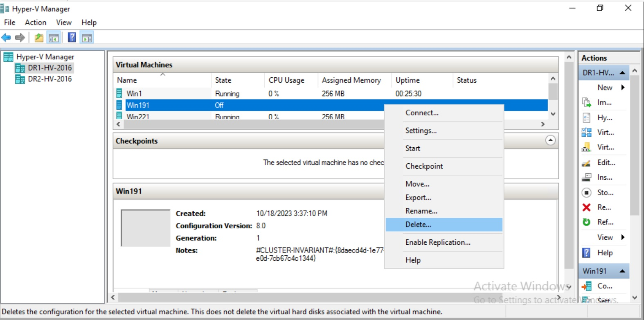Expand the New submenu in Actions
This screenshot has width=644, height=320.
(623, 88)
